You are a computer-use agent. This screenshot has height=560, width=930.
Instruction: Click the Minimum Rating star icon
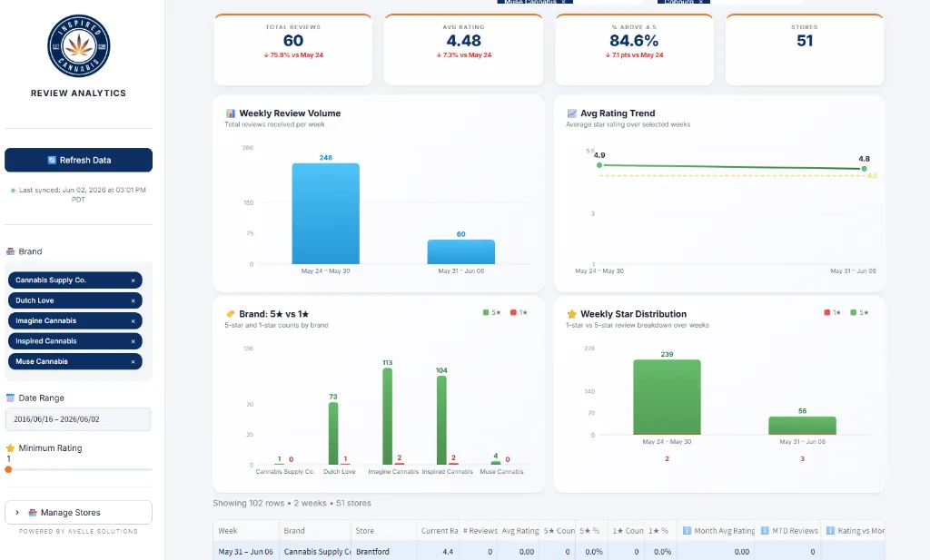(x=10, y=448)
